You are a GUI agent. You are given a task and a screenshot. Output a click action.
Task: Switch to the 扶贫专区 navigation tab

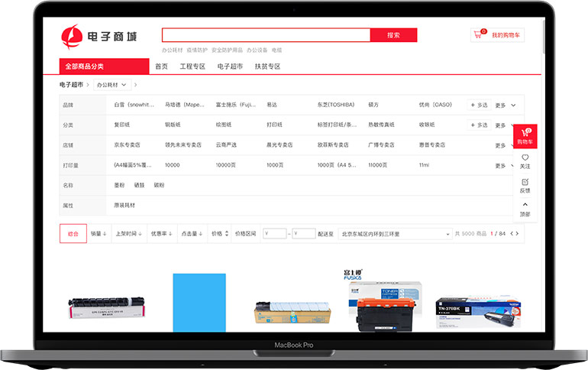point(267,67)
